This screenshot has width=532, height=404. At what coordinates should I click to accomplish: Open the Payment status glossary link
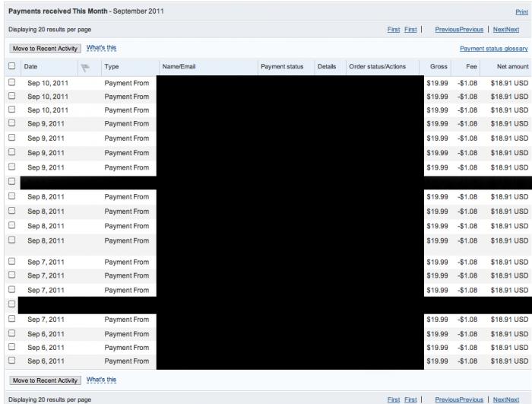[494, 49]
